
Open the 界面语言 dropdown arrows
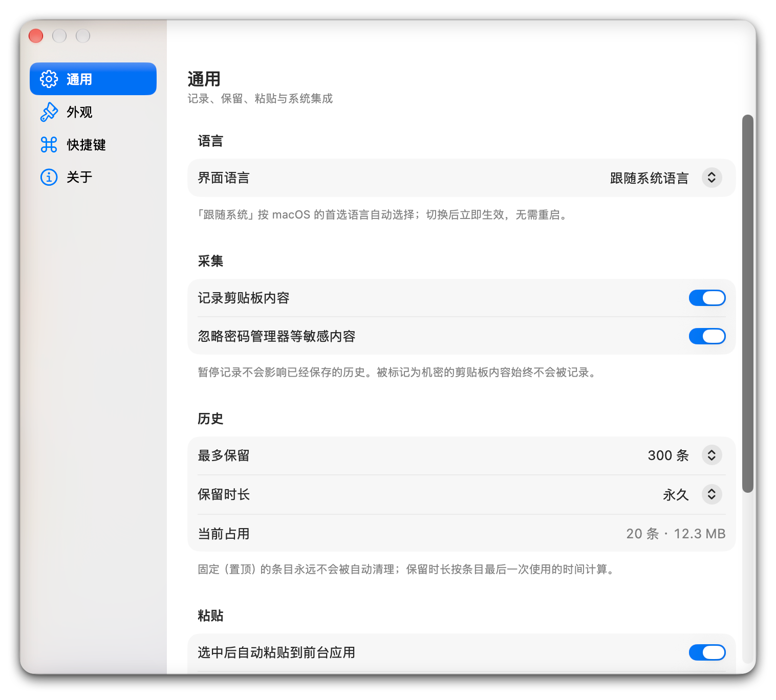[712, 178]
